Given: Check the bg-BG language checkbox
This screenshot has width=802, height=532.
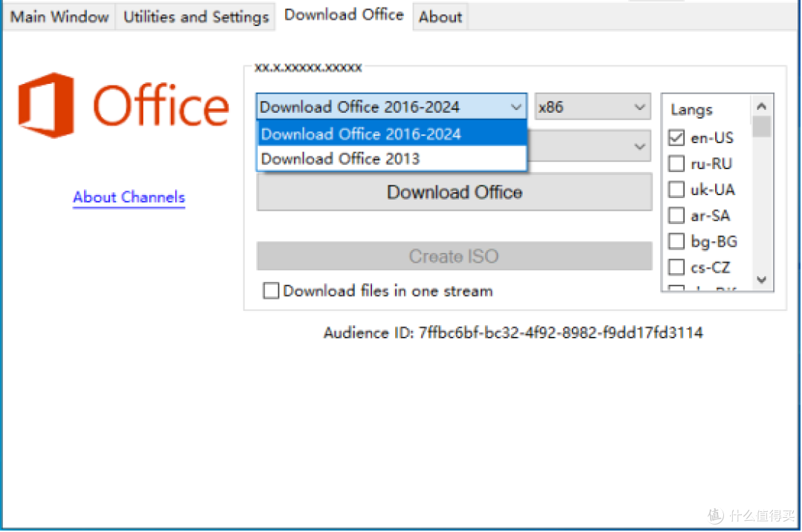Looking at the screenshot, I should tap(677, 241).
